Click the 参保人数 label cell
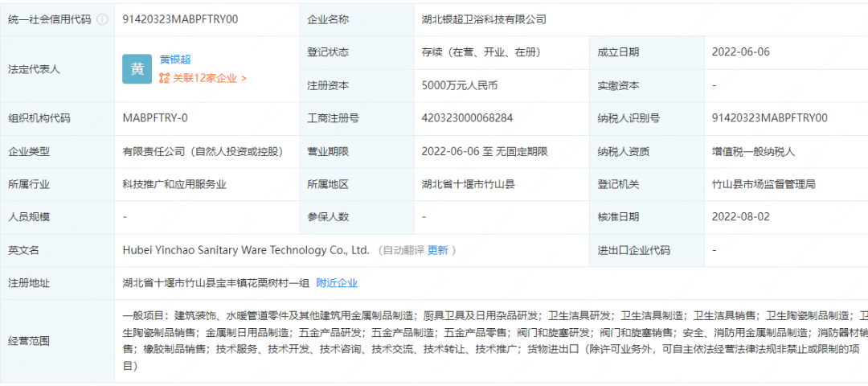The width and height of the screenshot is (868, 386). pos(357,217)
